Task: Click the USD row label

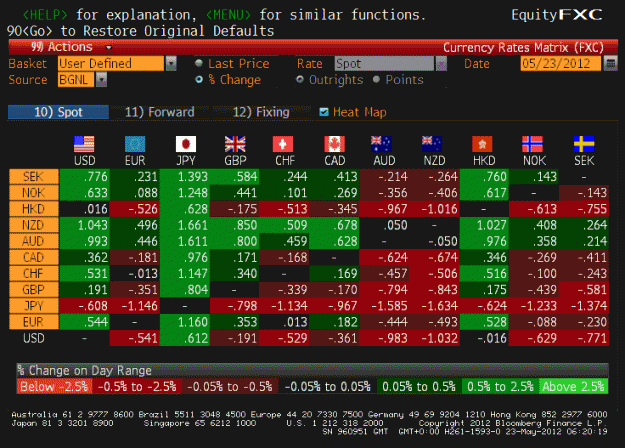Action: coord(33,338)
